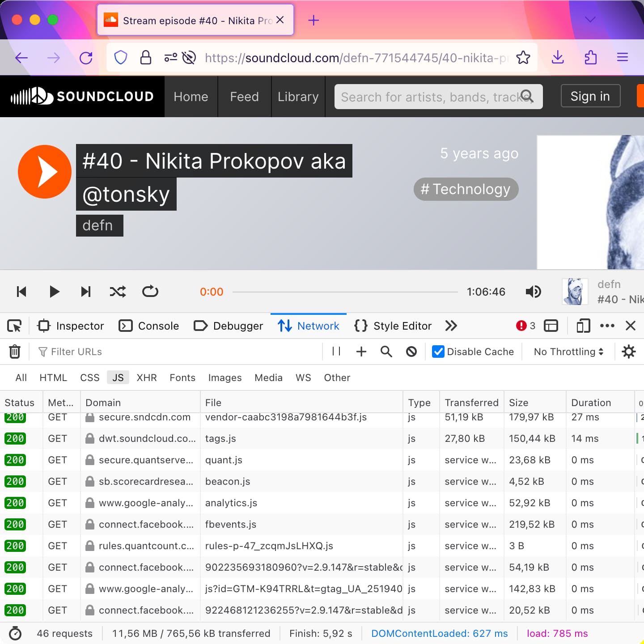Start performance analysis stopwatch icon

coord(15,633)
